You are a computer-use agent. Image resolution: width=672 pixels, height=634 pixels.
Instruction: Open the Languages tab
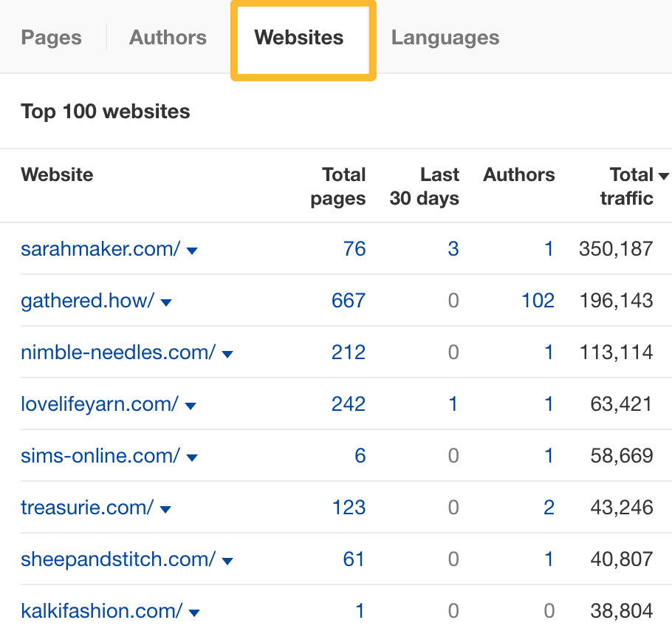[445, 38]
